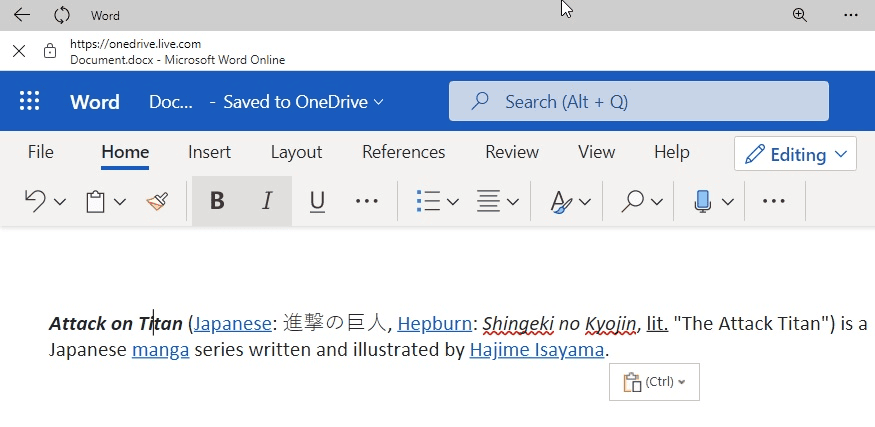This screenshot has width=875, height=427.
Task: Click the Undo arrow icon
Action: pyautogui.click(x=35, y=201)
